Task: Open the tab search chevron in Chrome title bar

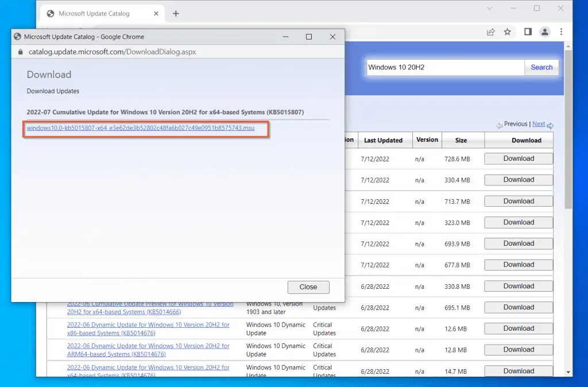Action: pos(489,8)
